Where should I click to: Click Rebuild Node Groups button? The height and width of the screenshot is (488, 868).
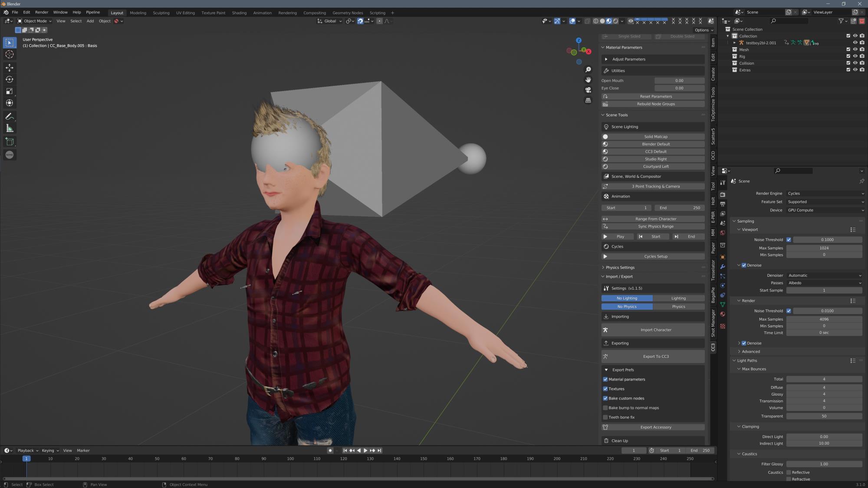(x=653, y=104)
